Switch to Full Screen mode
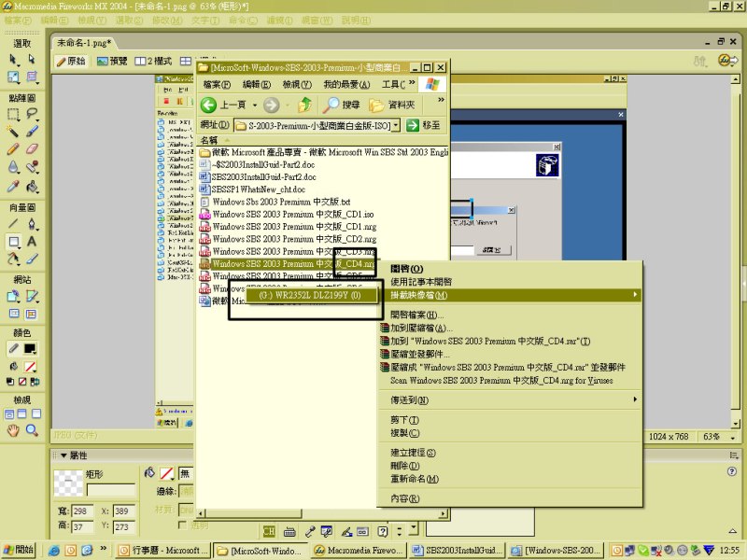The height and width of the screenshot is (560, 747). point(36,413)
